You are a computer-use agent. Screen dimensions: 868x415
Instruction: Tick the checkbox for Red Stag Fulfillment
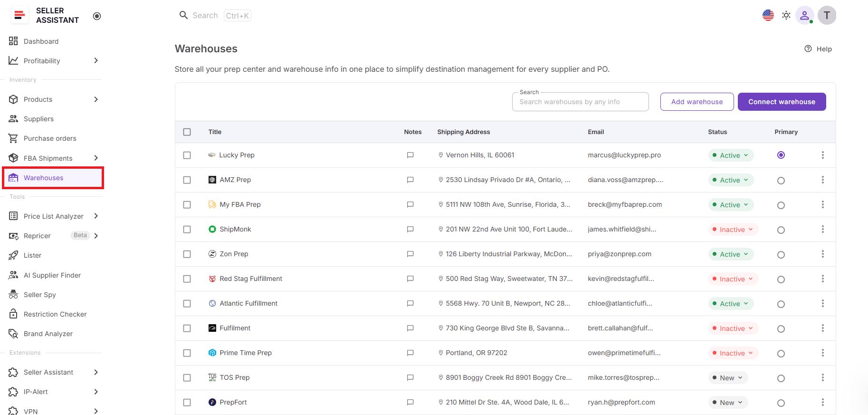click(187, 279)
